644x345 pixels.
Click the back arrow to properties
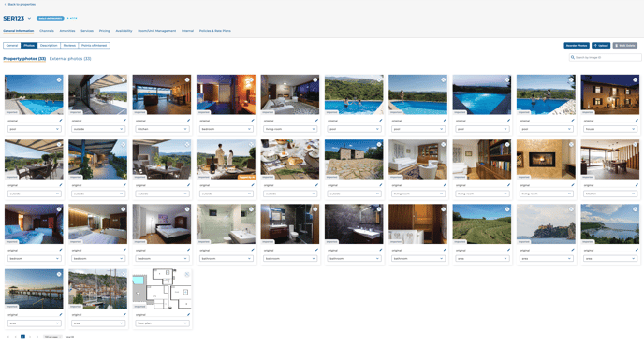point(5,4)
